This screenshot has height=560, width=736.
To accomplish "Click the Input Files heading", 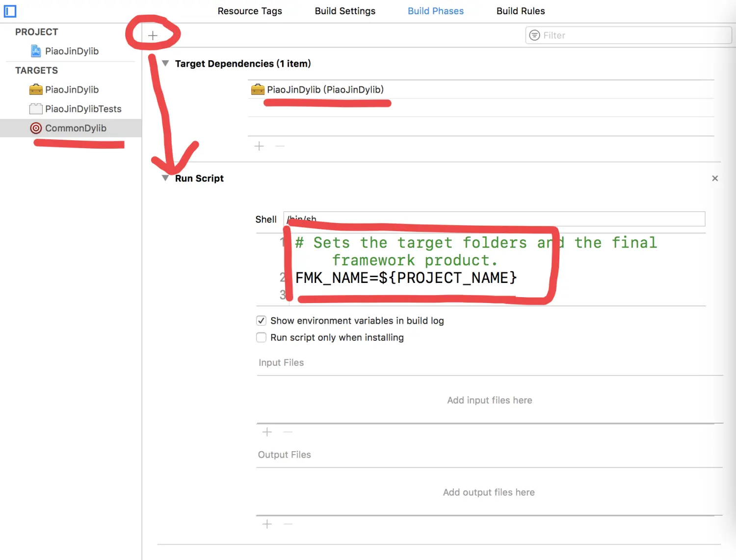I will click(x=281, y=362).
